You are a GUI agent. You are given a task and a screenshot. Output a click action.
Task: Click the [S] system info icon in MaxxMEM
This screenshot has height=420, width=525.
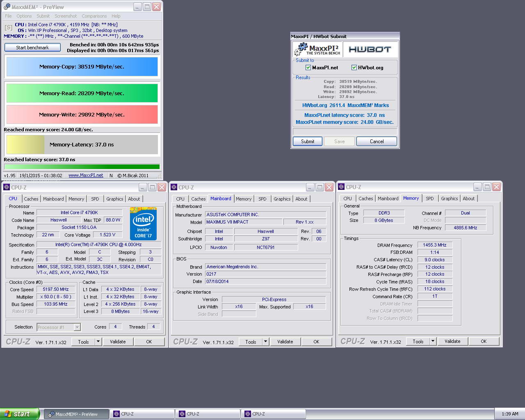tap(8, 27)
